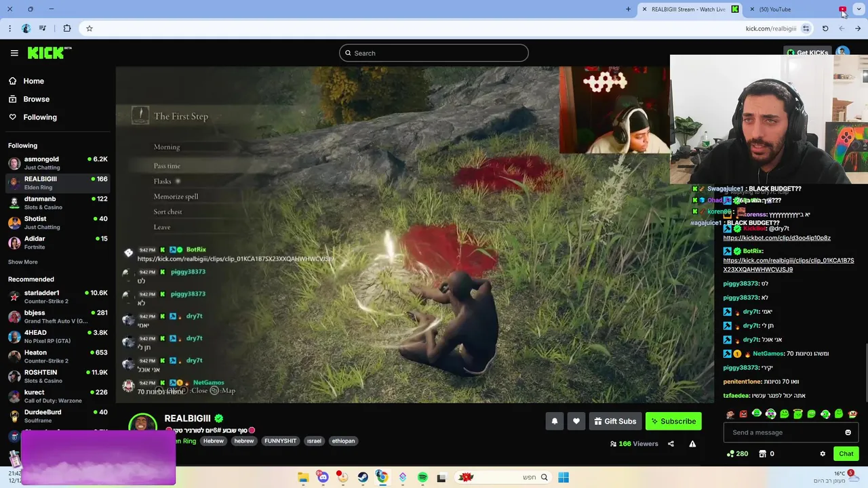Toggle stream notifications with the bell icon
Viewport: 868px width, 488px height.
(x=554, y=421)
